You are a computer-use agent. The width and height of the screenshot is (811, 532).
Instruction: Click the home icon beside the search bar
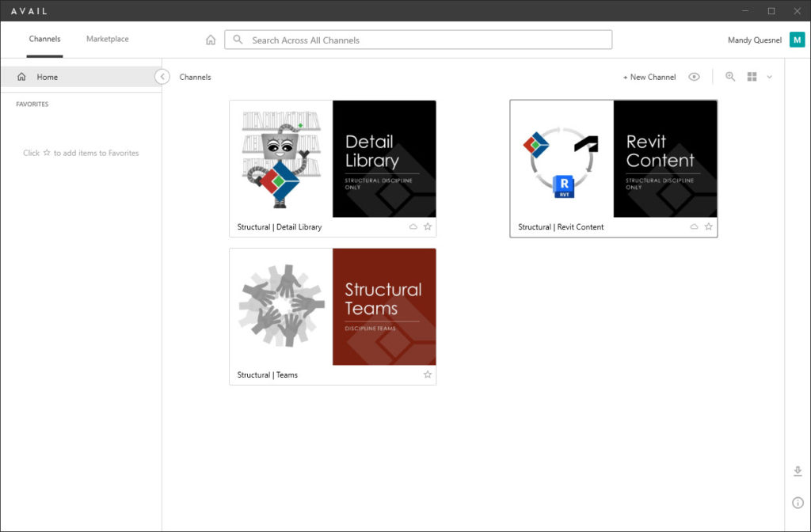pyautogui.click(x=211, y=40)
